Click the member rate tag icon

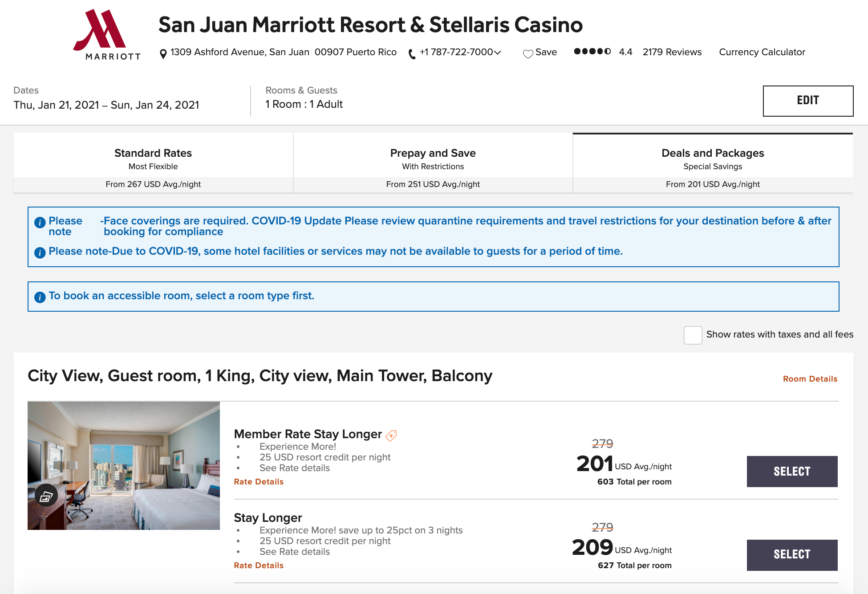pyautogui.click(x=391, y=435)
